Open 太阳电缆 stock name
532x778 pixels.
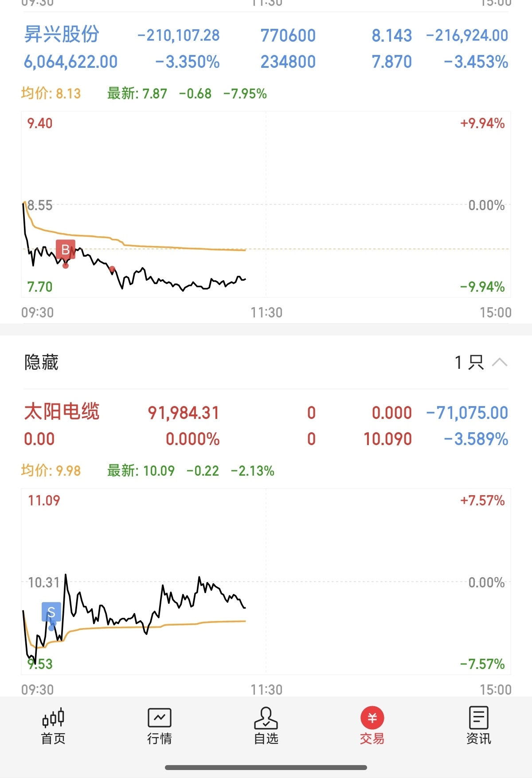(62, 412)
